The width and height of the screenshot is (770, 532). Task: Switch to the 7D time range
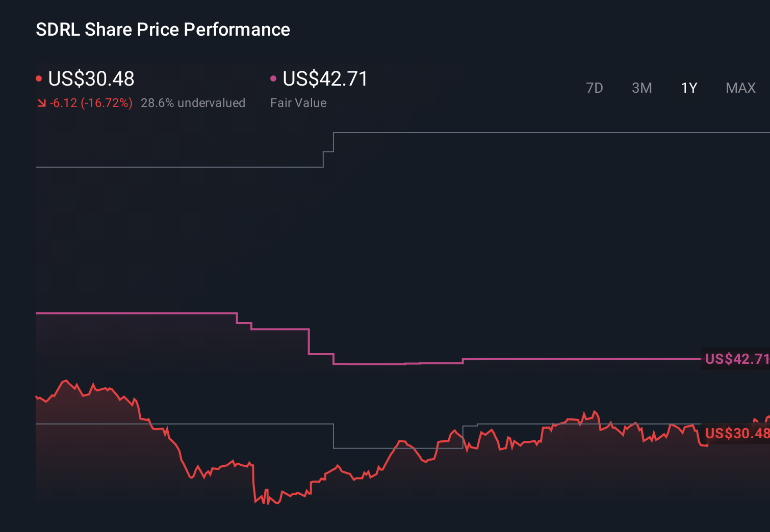pyautogui.click(x=595, y=88)
